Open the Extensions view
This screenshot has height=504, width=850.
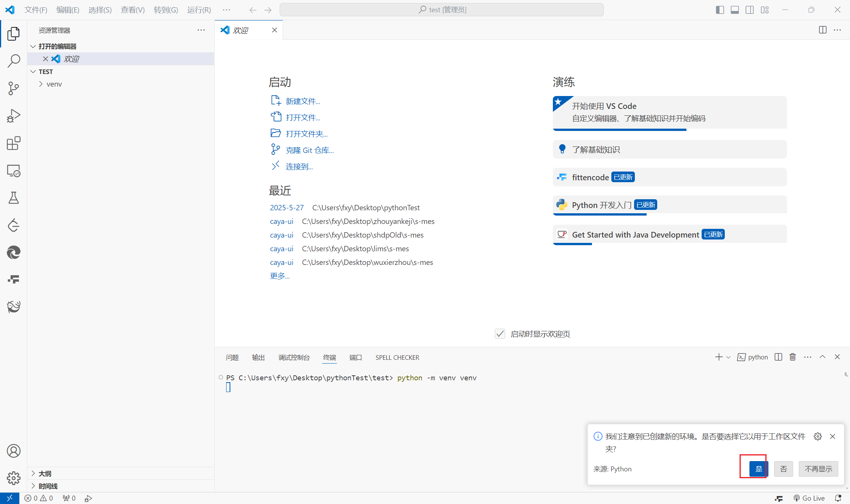(14, 143)
